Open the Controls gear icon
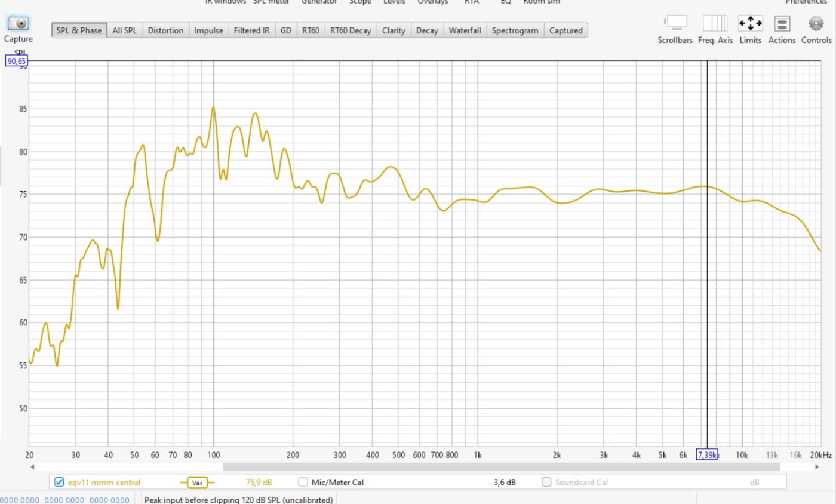The image size is (836, 504). coord(816,23)
